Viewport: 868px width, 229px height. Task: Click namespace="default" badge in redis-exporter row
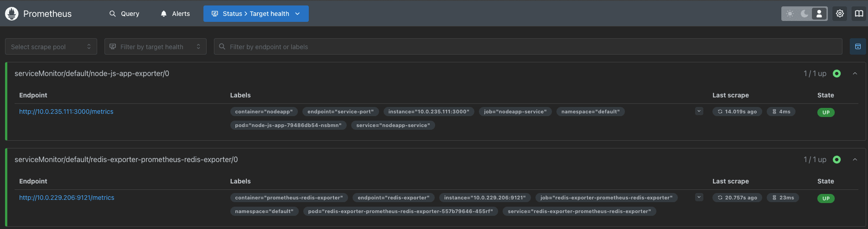coord(264,211)
